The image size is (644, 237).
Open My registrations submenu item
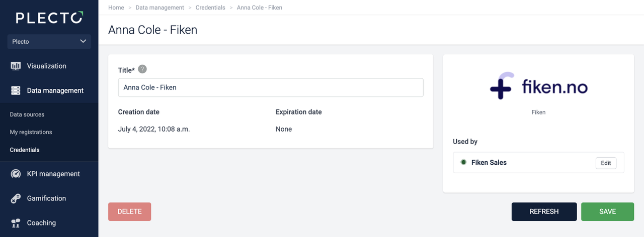coord(31,132)
